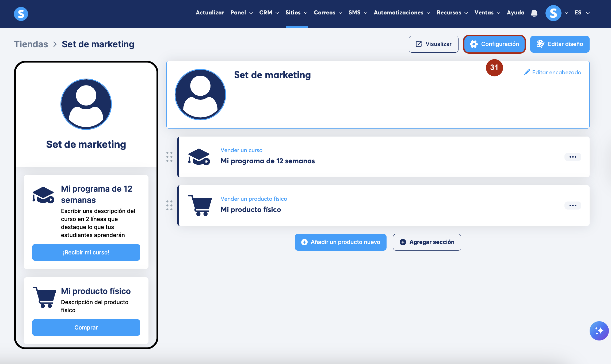Viewport: 611px width, 364px height.
Task: Click the user account avatar in navbar
Action: (553, 13)
